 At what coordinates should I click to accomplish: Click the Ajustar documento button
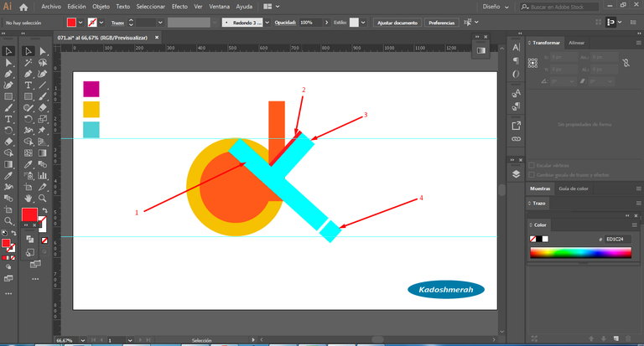(x=397, y=23)
